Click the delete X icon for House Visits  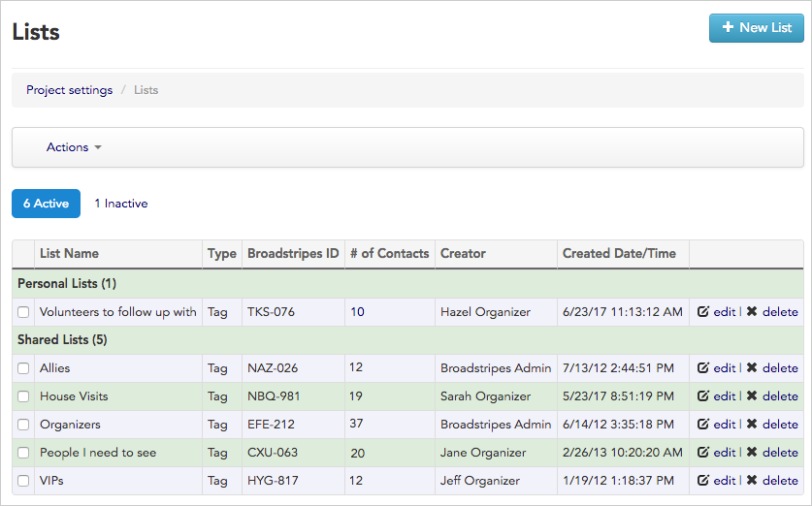tap(752, 395)
